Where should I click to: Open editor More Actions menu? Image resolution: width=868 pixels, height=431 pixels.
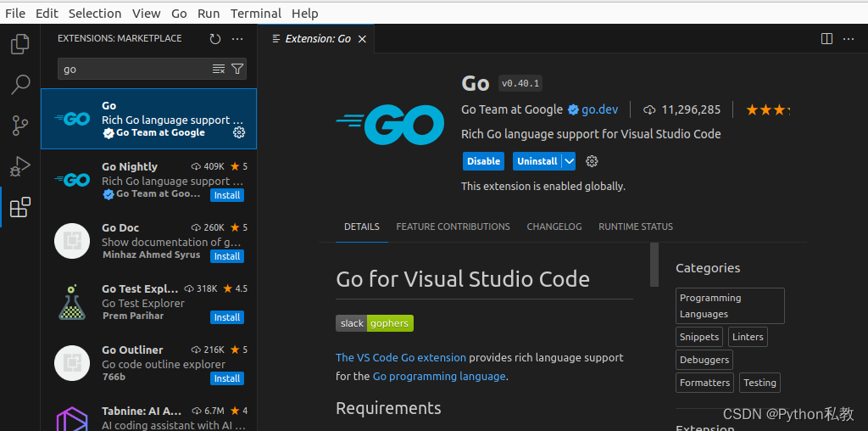click(x=848, y=39)
